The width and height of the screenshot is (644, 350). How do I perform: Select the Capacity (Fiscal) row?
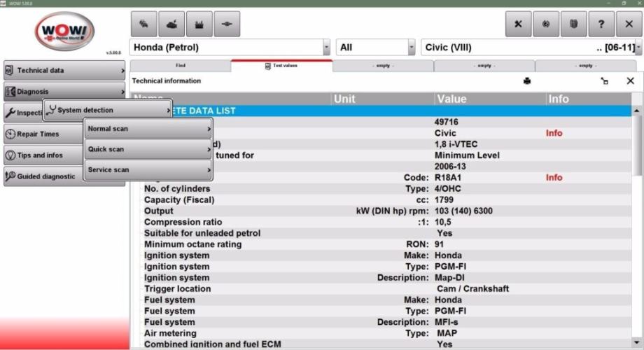(381, 199)
